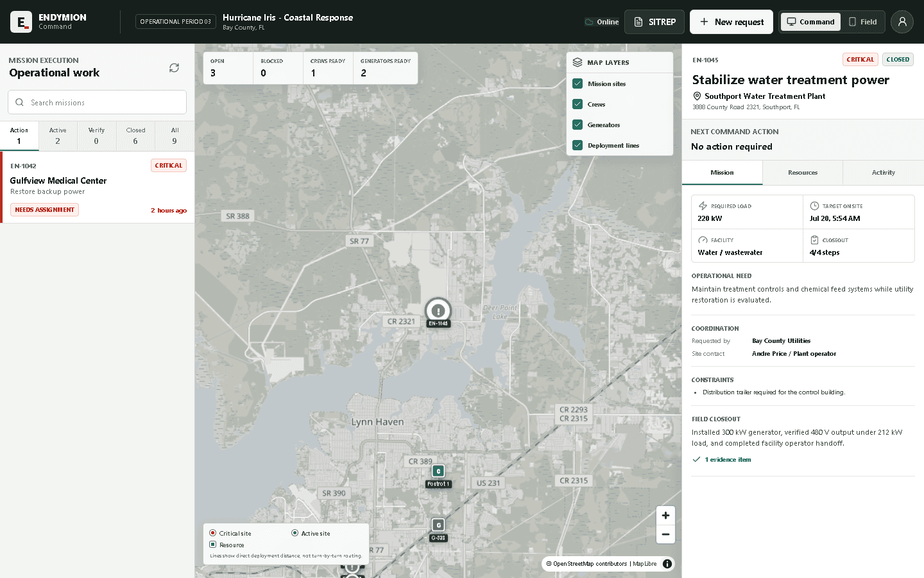Open the Action filter tab

[x=19, y=136]
